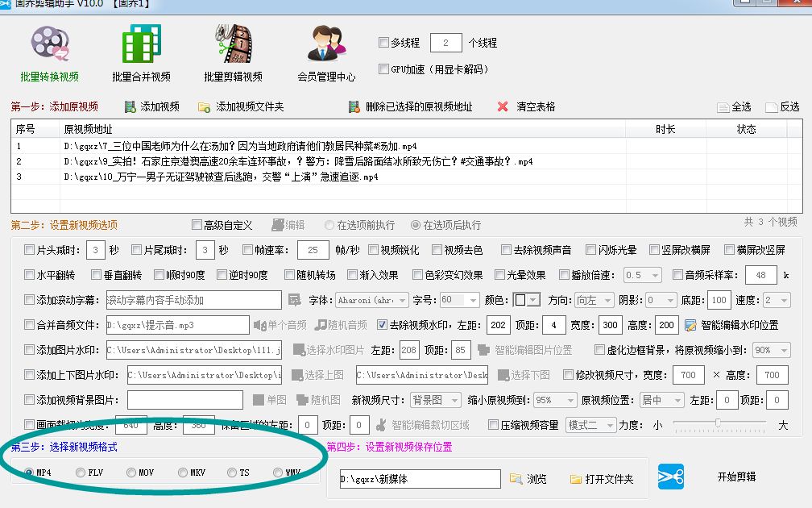Uncheck 去除视频水印 checkbox
This screenshot has width=812, height=508.
382,324
